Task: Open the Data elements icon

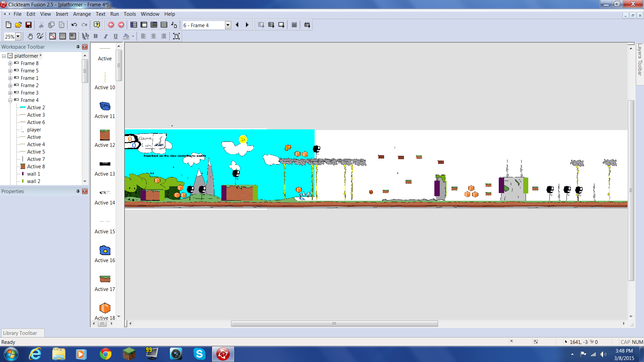Action: (x=174, y=25)
